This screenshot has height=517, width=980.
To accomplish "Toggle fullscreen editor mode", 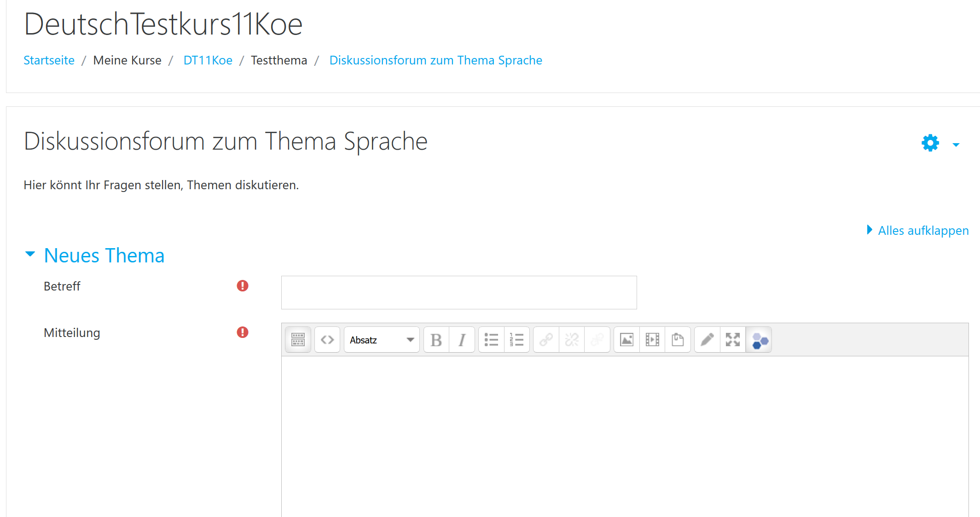I will coord(733,340).
